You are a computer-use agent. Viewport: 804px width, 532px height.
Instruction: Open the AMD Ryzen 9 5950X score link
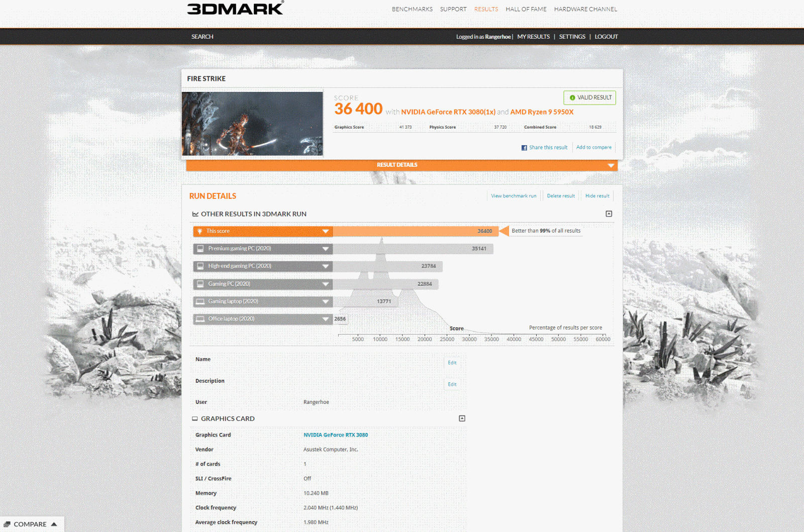coord(542,112)
